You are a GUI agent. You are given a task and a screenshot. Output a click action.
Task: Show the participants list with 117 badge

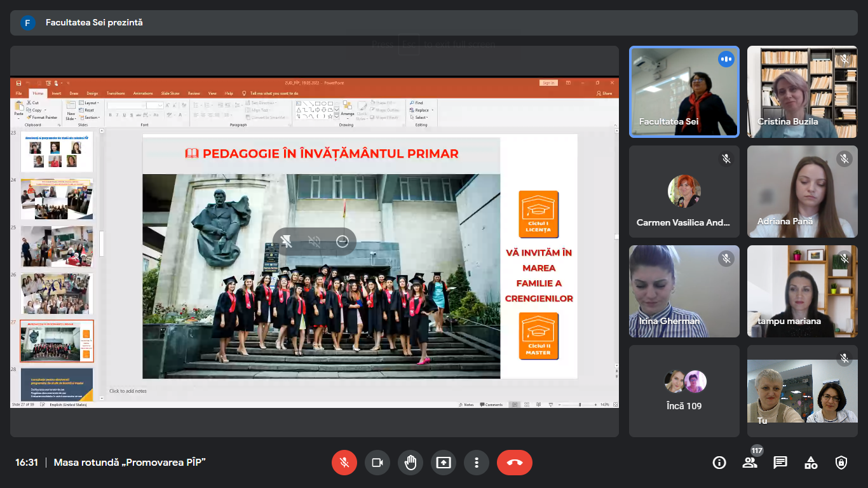[x=750, y=463]
